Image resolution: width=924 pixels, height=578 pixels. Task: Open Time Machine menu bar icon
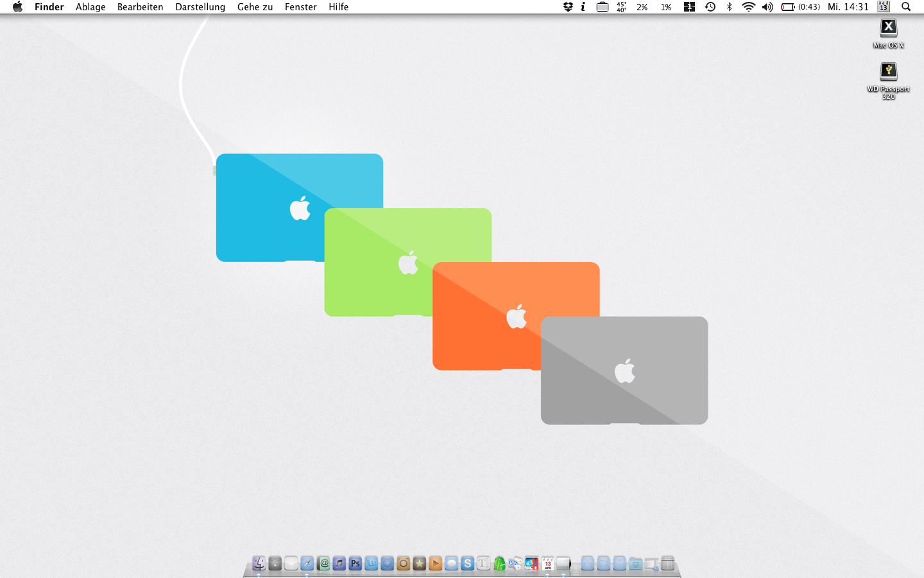click(710, 7)
